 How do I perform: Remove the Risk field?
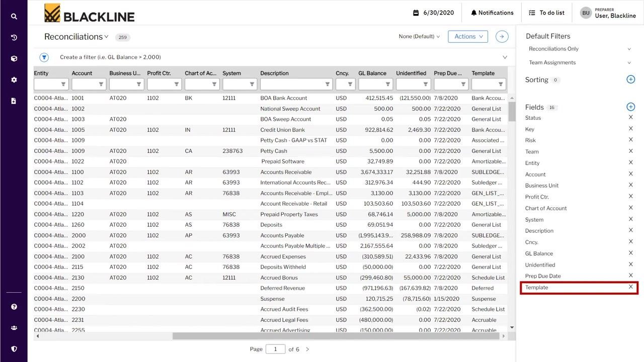630,140
